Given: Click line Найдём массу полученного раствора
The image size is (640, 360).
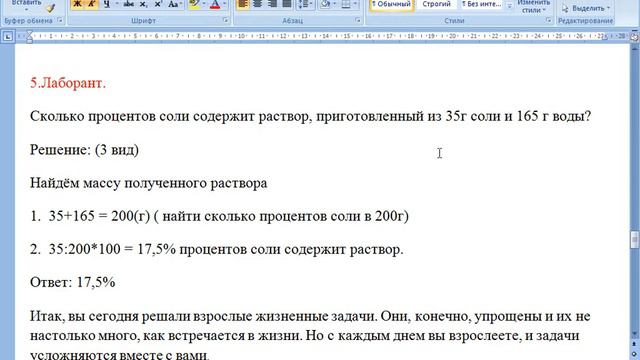Looking at the screenshot, I should point(149,183).
